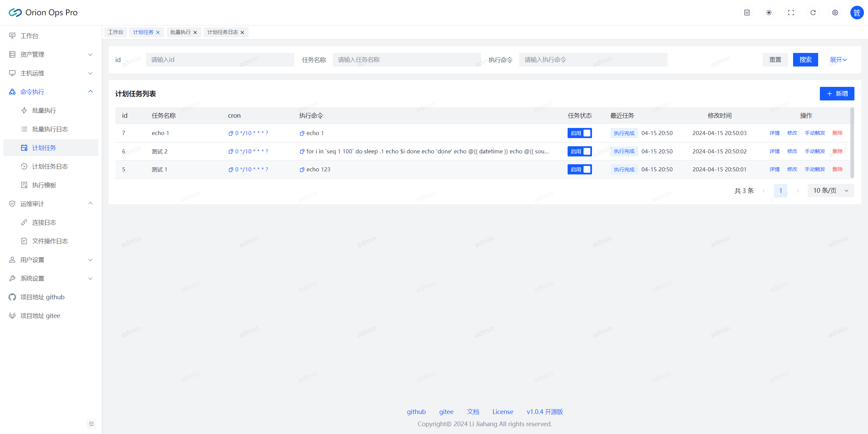This screenshot has height=434, width=868.
Task: Click the fullscreen icon in header
Action: coord(791,13)
